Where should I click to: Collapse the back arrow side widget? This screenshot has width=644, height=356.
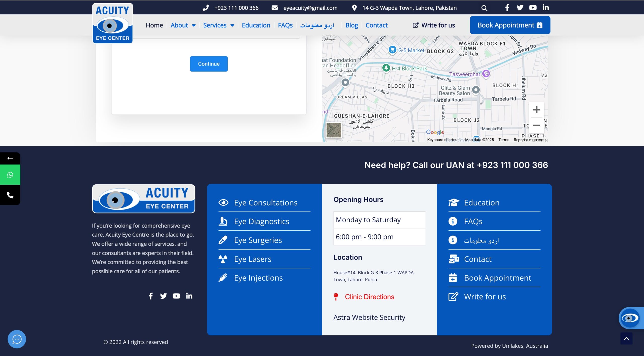10,158
